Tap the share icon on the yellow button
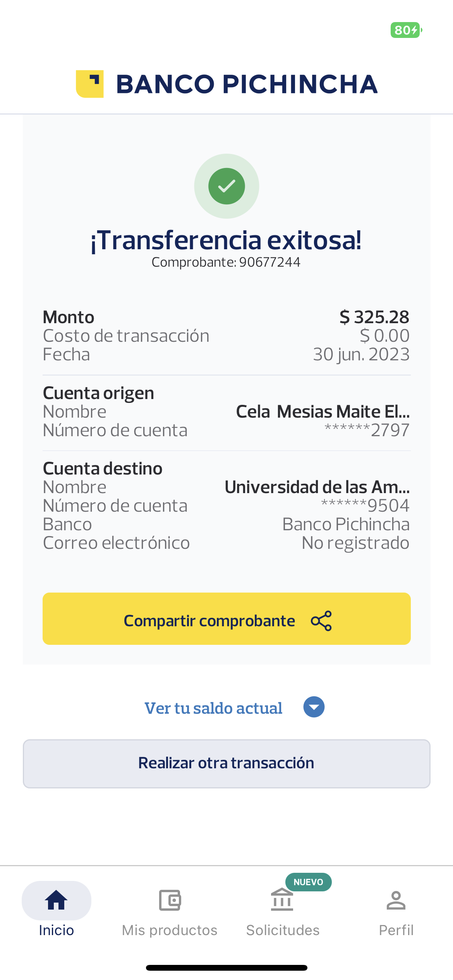Image resolution: width=453 pixels, height=980 pixels. [x=321, y=620]
